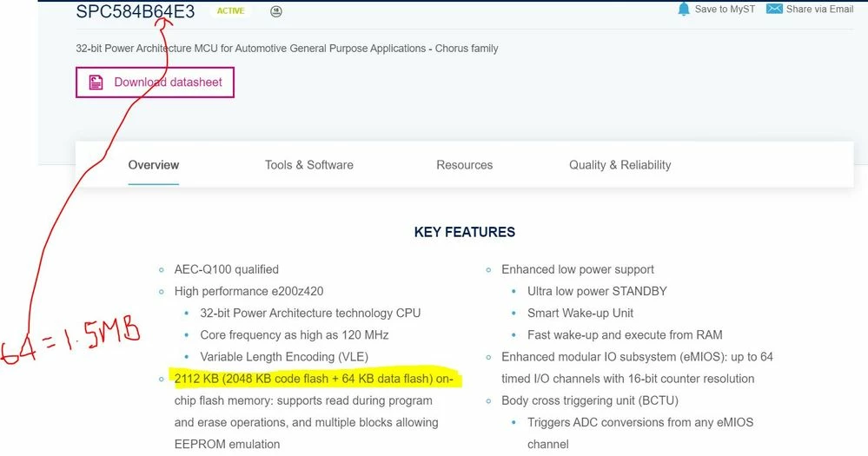Screen dimensions: 868x456
Task: Click the Enhanced low power support feature
Action: pos(578,269)
